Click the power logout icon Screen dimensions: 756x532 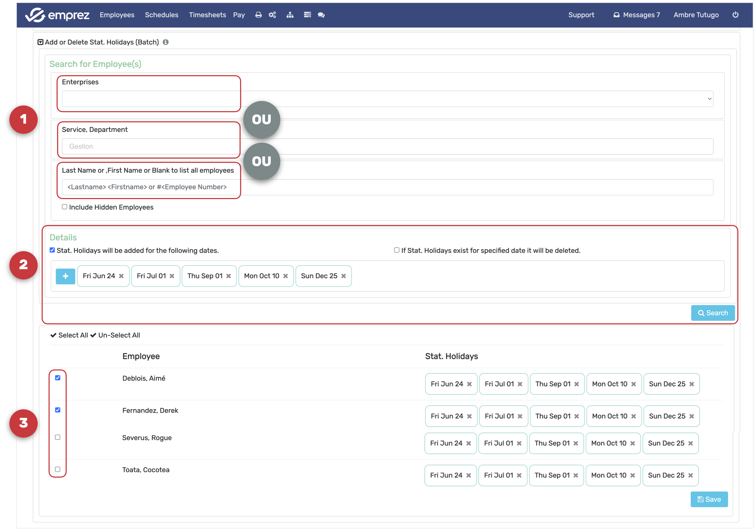735,15
